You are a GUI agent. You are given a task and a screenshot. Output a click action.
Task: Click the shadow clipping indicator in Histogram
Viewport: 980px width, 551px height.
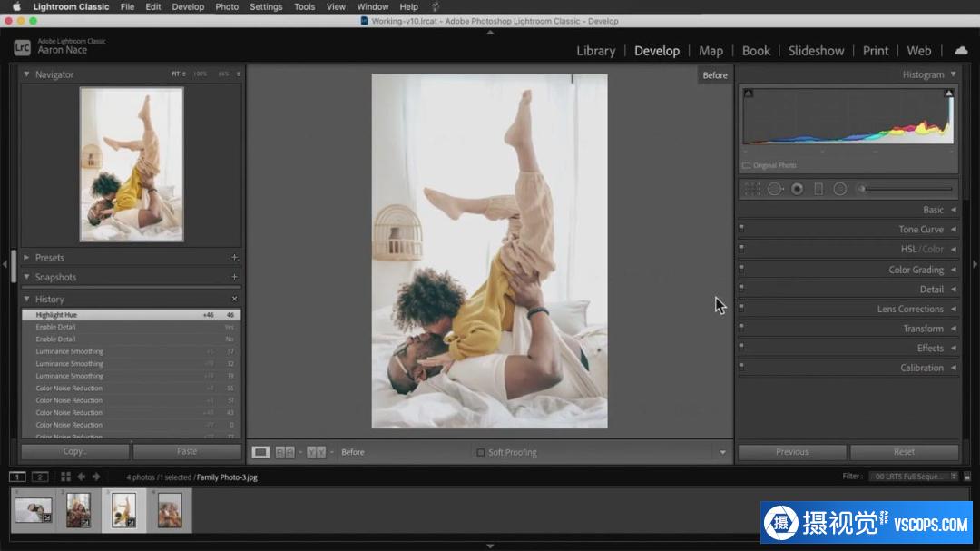click(748, 93)
